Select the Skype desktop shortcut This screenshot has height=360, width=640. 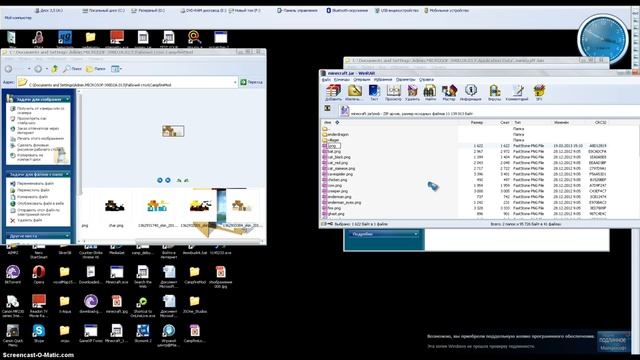point(39,333)
